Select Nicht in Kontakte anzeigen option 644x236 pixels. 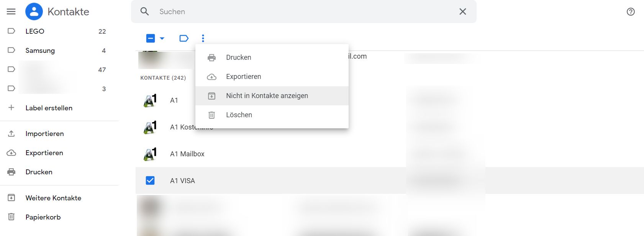267,96
